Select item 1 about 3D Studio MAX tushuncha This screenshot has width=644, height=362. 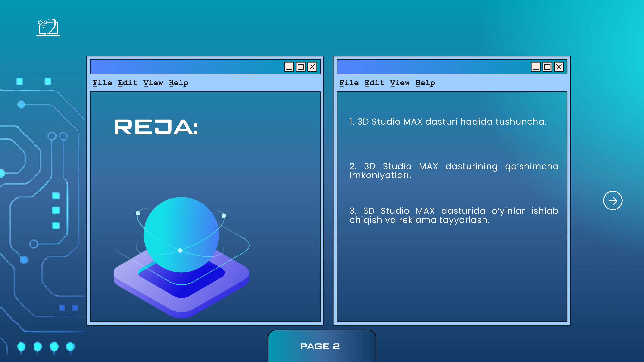click(448, 122)
